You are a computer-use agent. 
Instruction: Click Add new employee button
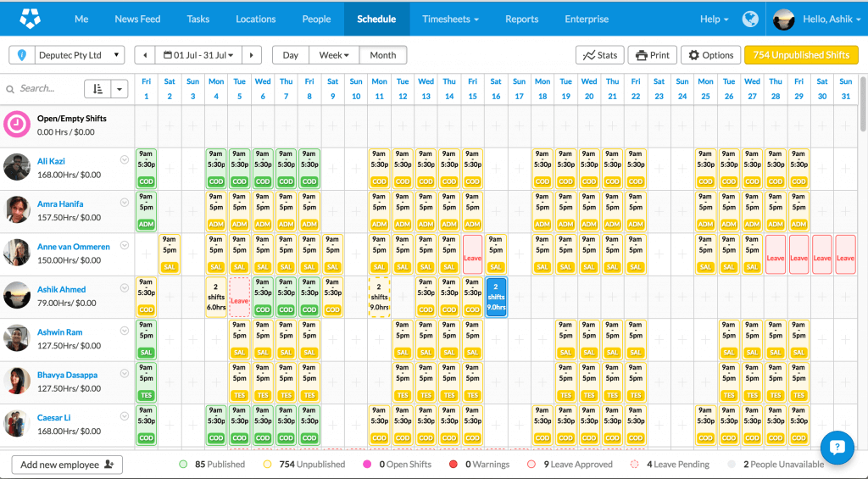(x=67, y=465)
